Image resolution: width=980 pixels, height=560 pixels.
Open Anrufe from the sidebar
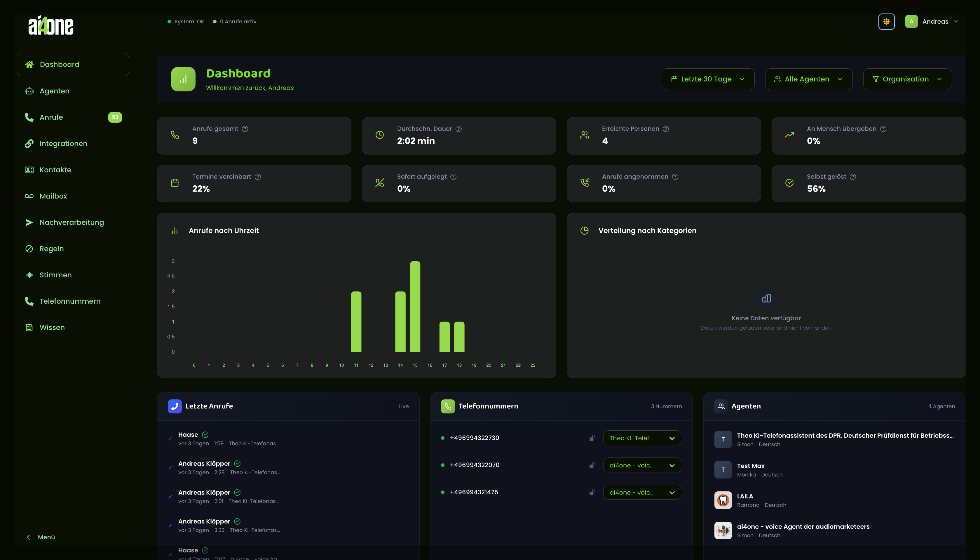51,117
